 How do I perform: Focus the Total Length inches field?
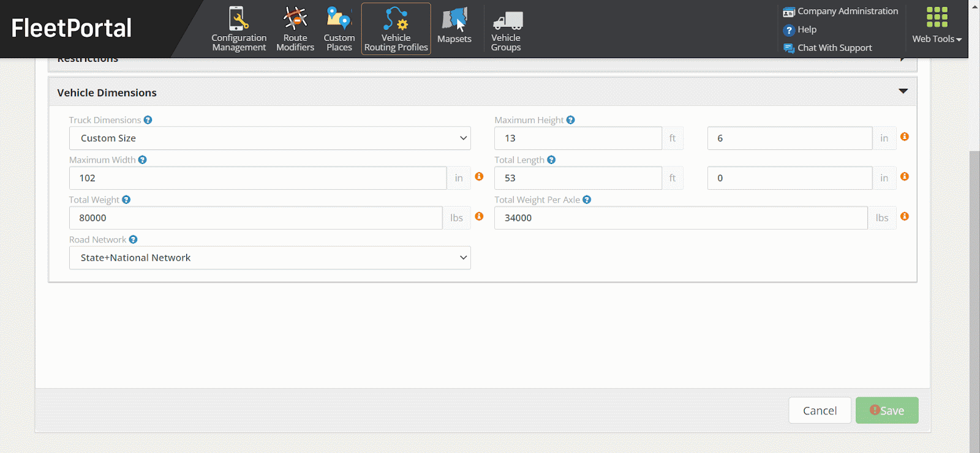tap(790, 178)
